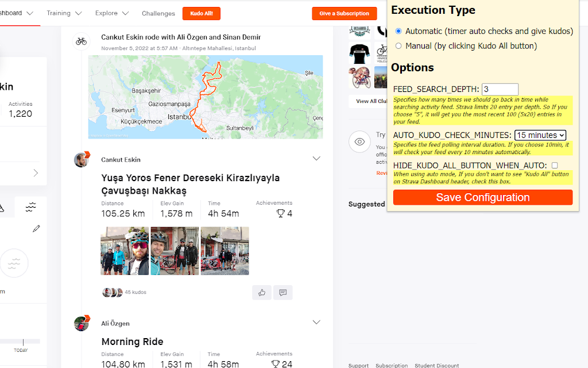Open the 45 kudos link

(136, 292)
